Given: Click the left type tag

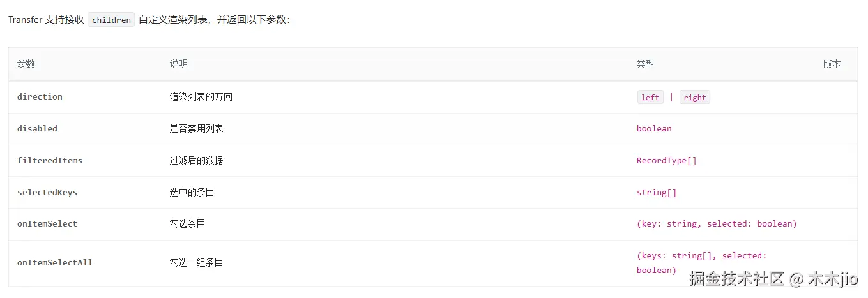Looking at the screenshot, I should pyautogui.click(x=650, y=98).
